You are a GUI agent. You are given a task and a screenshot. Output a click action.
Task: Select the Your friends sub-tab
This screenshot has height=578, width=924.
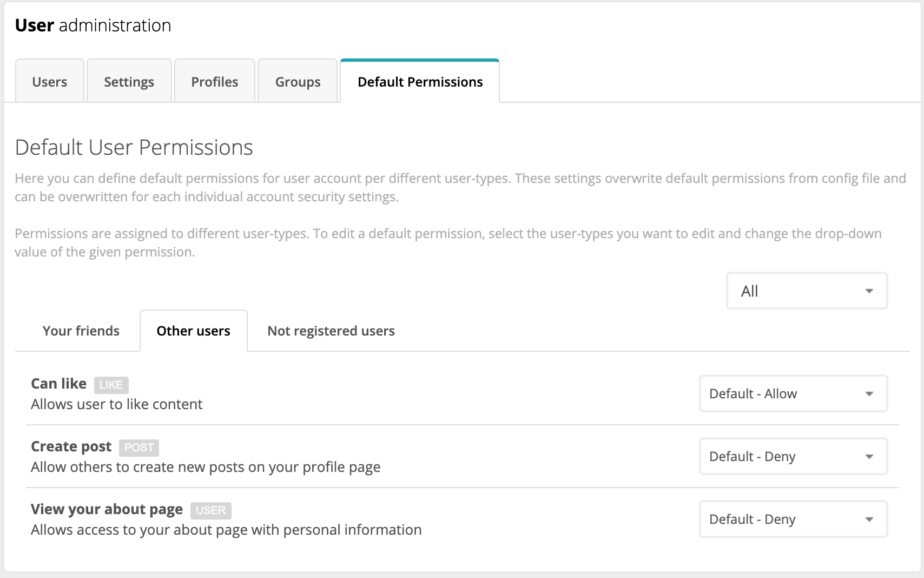pyautogui.click(x=81, y=331)
